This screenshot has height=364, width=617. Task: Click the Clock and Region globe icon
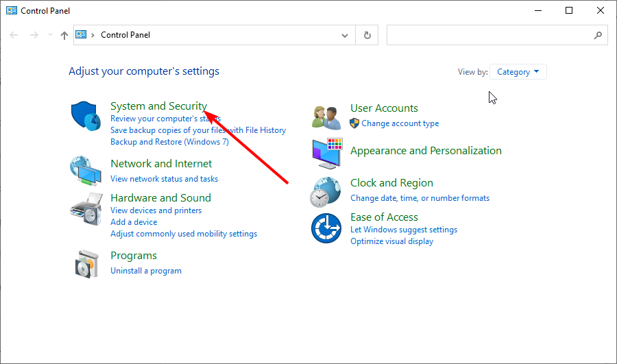coord(325,192)
